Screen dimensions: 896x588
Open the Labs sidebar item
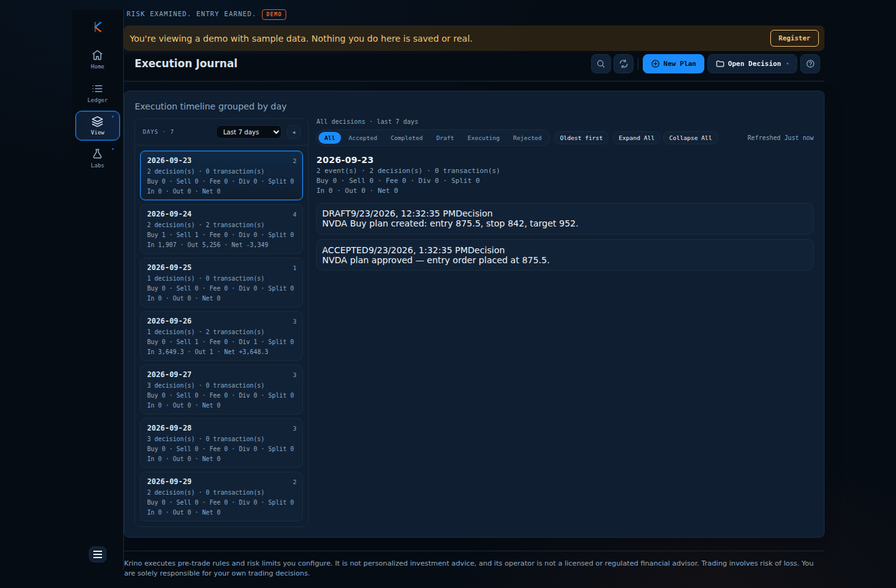98,158
